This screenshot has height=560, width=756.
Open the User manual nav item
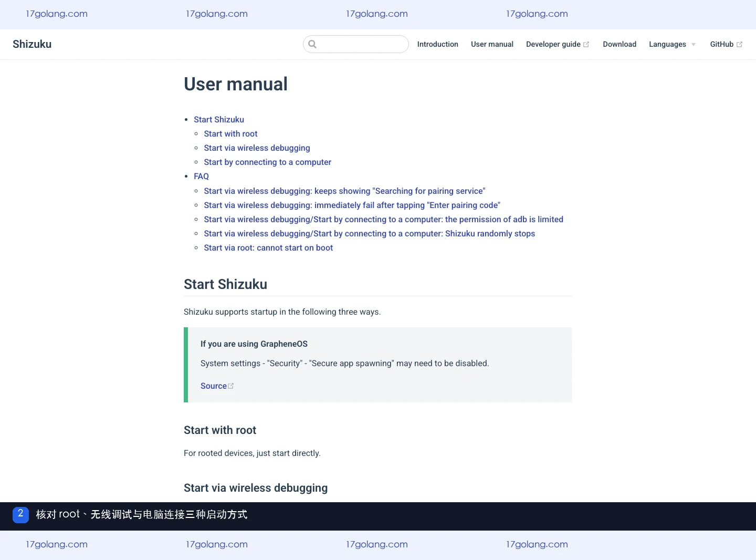[492, 44]
